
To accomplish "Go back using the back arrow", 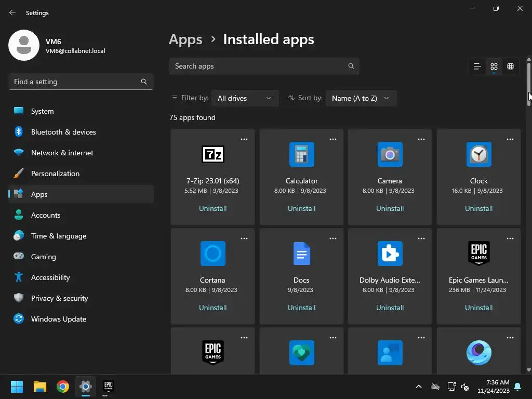I will (x=12, y=12).
